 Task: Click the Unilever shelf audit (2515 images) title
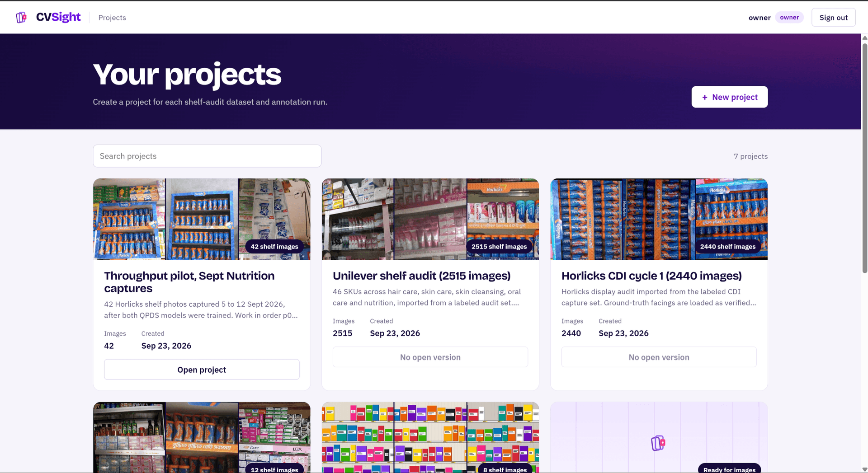[x=421, y=276]
